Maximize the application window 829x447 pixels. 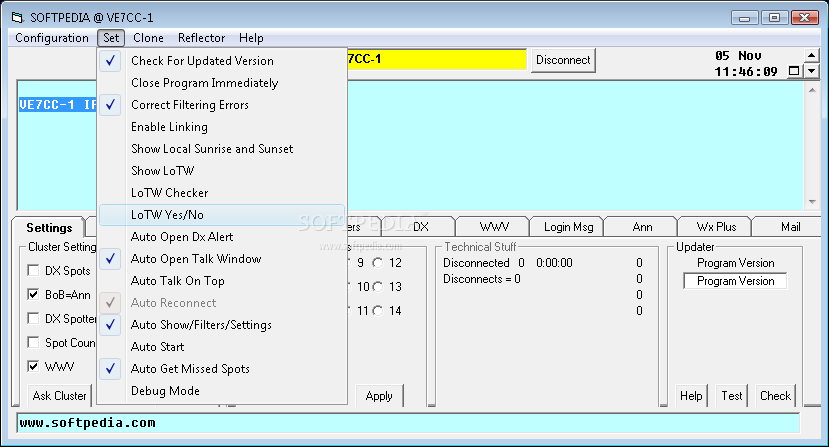(x=775, y=17)
